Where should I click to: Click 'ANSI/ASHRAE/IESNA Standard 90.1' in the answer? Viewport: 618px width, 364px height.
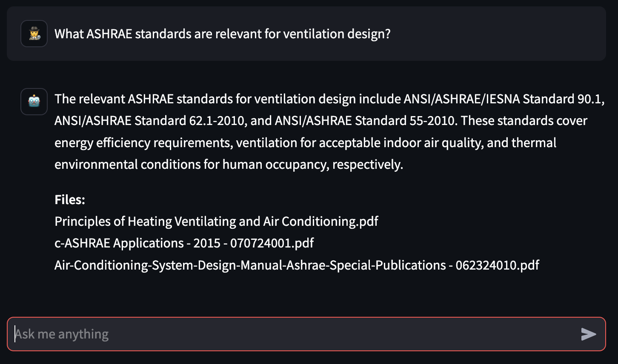[504, 99]
